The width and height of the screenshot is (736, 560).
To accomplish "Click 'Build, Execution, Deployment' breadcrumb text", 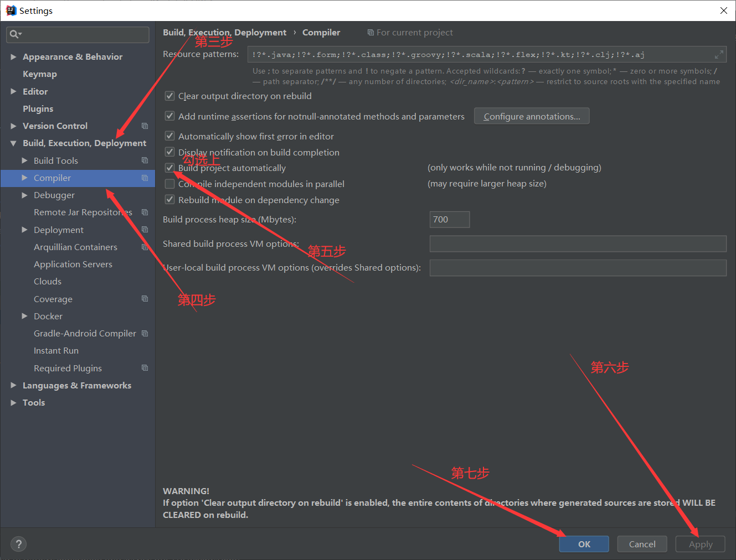I will click(x=224, y=33).
